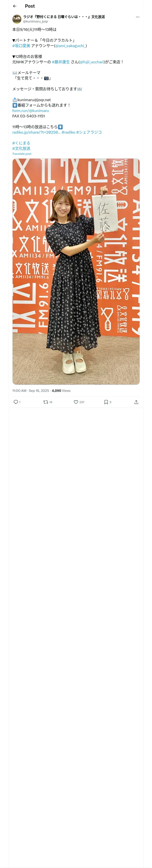Open the radiko.jp share link
Screen dimensions: 152x868
[x=36, y=132]
